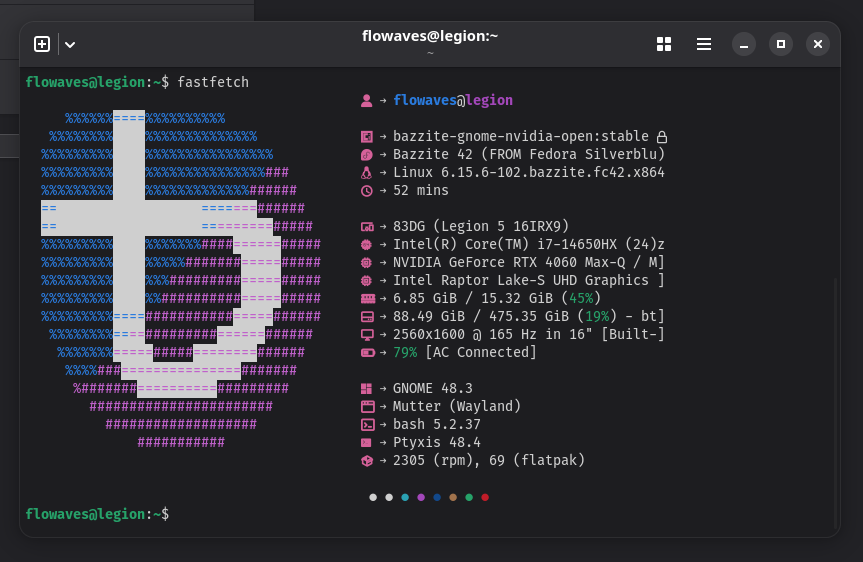Click the penguin icon beside Linux kernel
This screenshot has width=863, height=562.
(x=367, y=173)
